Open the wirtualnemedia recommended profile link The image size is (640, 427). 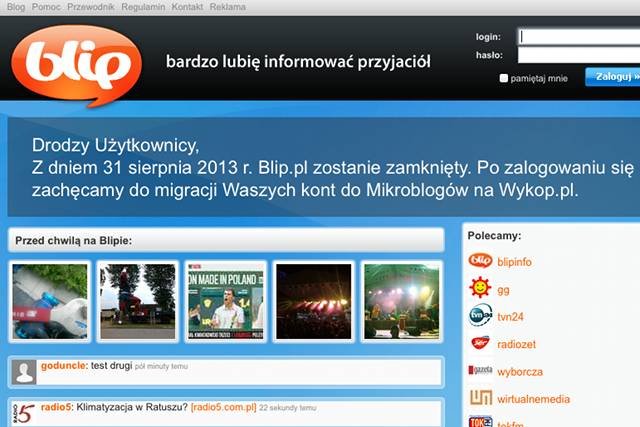tap(533, 399)
